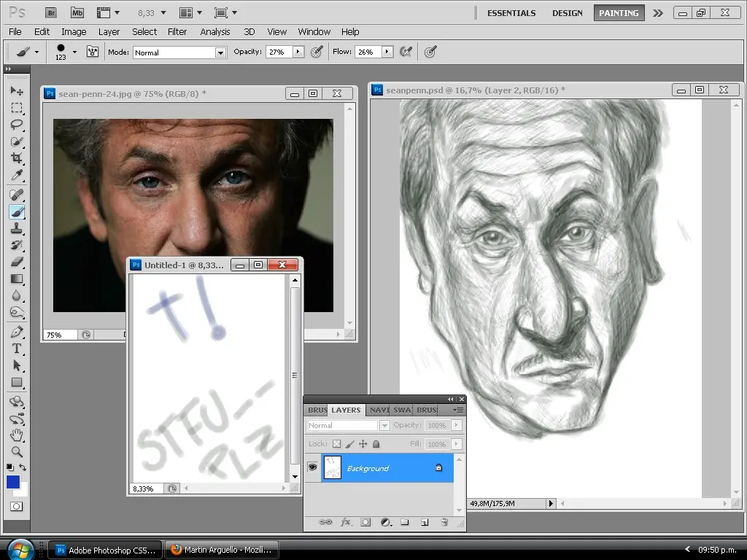This screenshot has width=747, height=560.
Task: Toggle lock image pixels
Action: (x=349, y=444)
